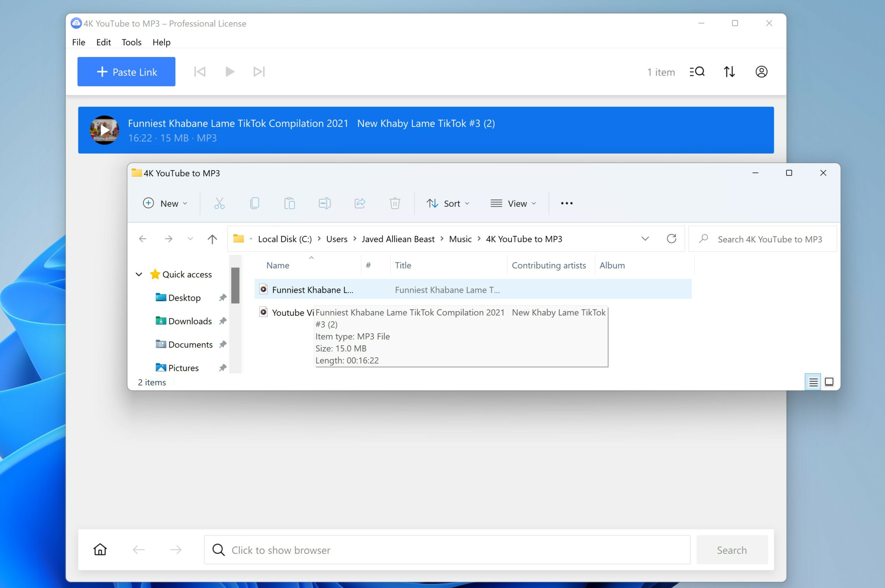Skip to previous track
Image resolution: width=885 pixels, height=588 pixels.
(x=200, y=72)
